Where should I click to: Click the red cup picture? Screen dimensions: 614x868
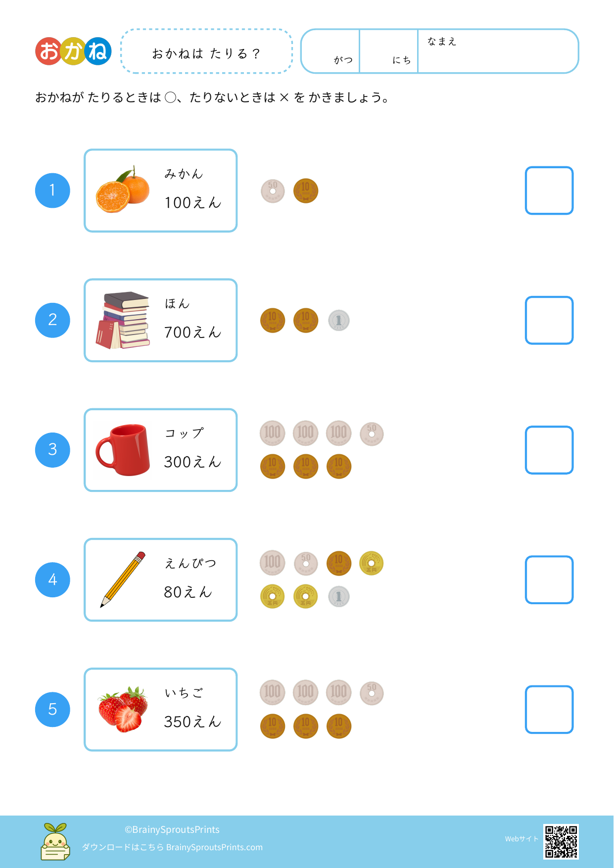(x=123, y=450)
